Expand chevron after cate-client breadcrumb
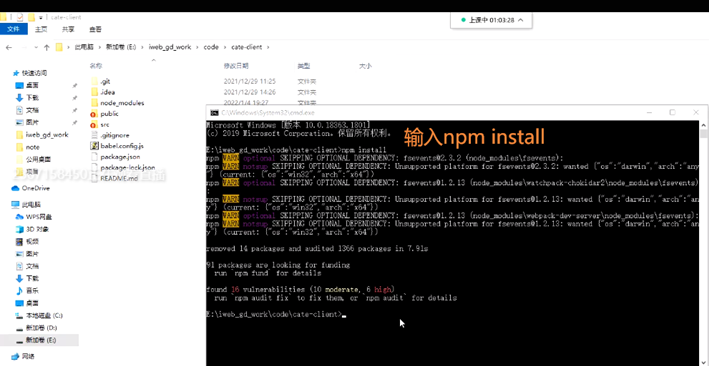This screenshot has width=709, height=366. 268,47
